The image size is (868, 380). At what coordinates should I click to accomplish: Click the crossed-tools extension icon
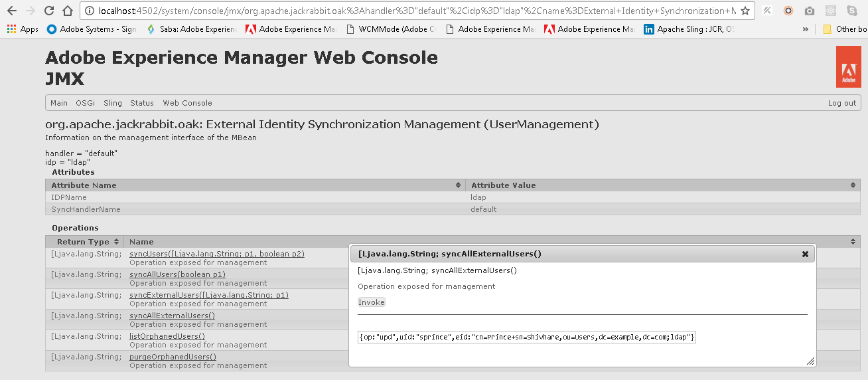point(767,11)
